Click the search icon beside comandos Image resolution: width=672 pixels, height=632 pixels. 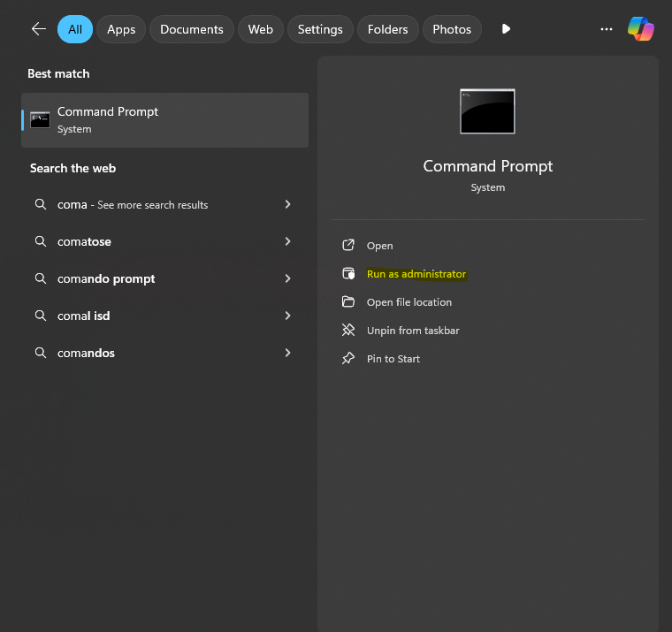[x=41, y=353]
